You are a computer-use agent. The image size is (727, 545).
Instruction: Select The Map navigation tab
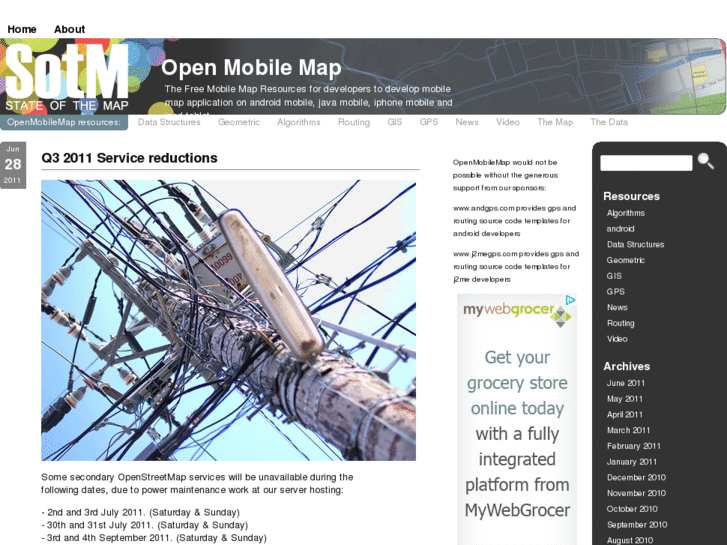(555, 122)
